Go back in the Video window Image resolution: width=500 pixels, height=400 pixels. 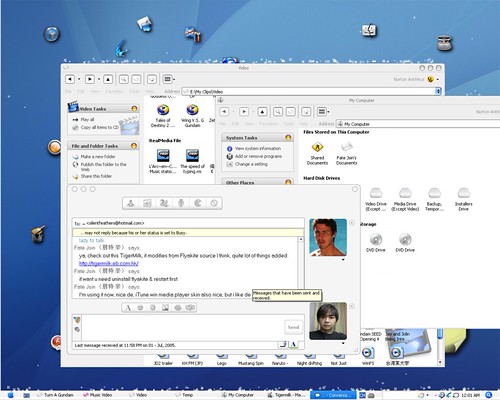point(70,79)
